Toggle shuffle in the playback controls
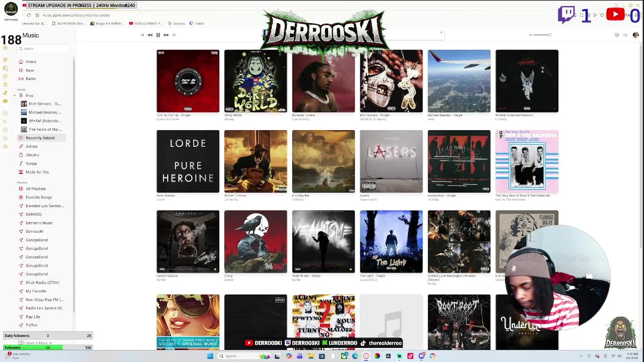 [x=142, y=35]
